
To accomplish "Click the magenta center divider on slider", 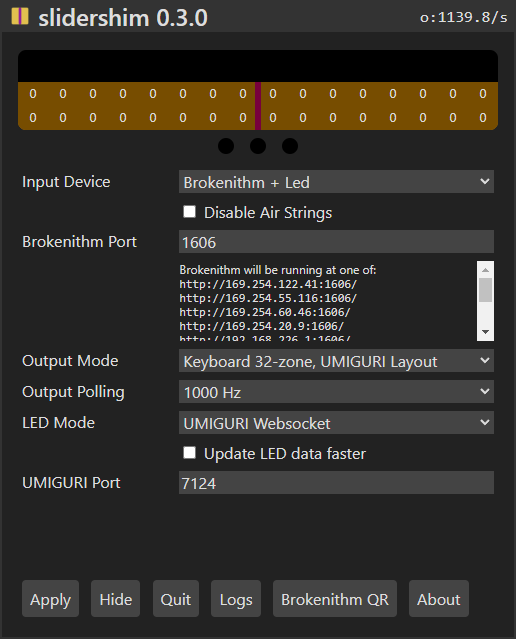I will pyautogui.click(x=258, y=106).
